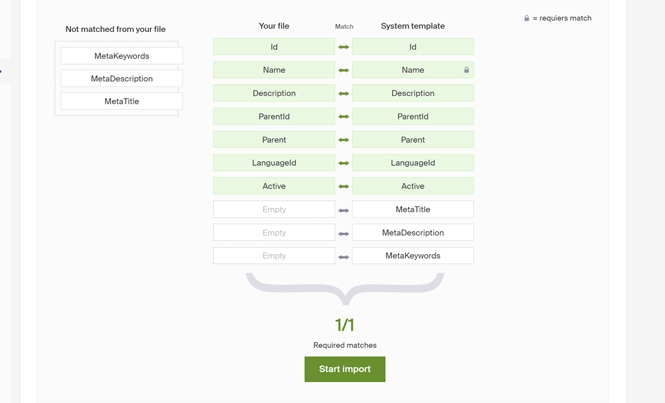Click the Empty slot next to MetaDescription
This screenshot has height=403, width=665.
274,233
